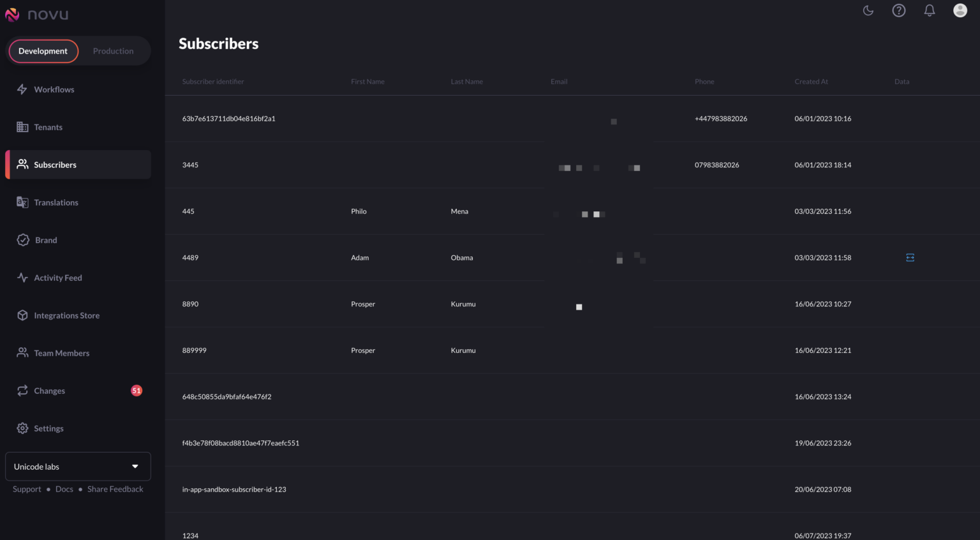Toggle dark mode with the moon icon
This screenshot has height=540, width=980.
868,10
